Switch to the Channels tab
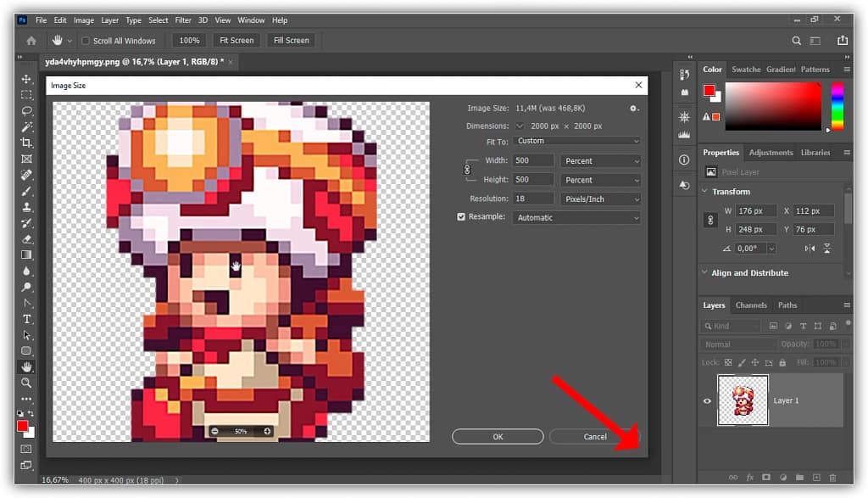 (x=751, y=305)
